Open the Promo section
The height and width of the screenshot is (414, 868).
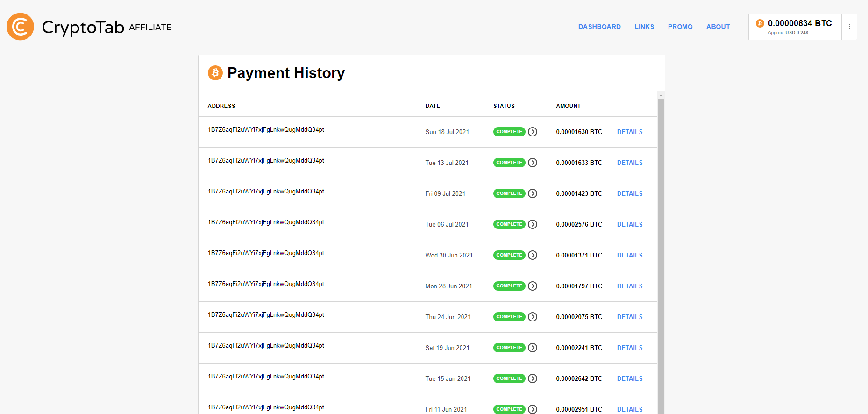(680, 27)
